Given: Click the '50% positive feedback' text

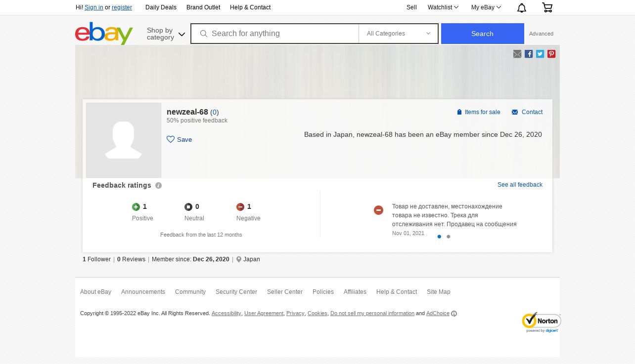Looking at the screenshot, I should point(197,121).
